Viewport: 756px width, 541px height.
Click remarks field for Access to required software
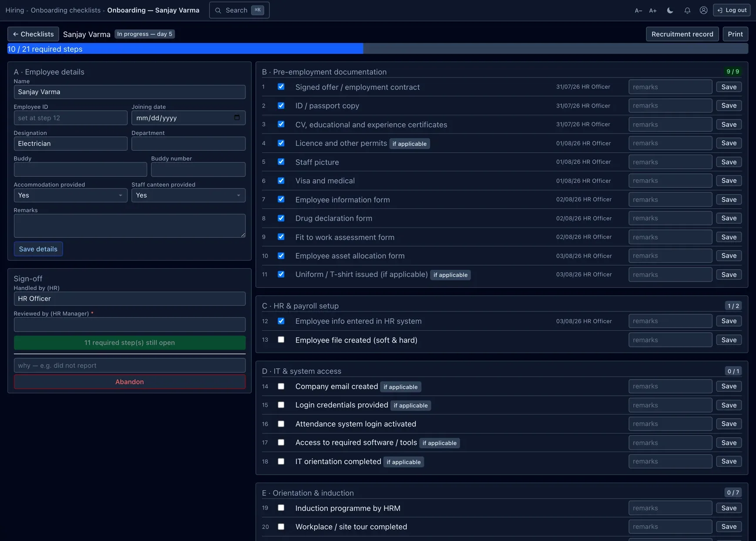coord(670,443)
